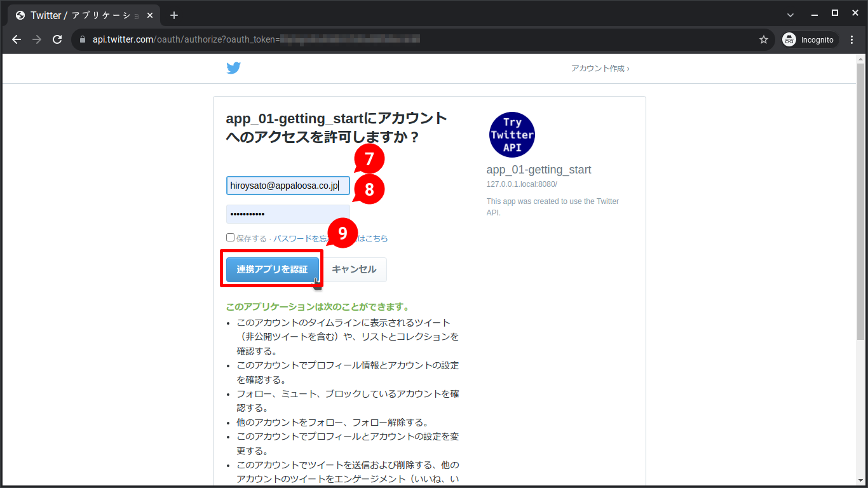Click the Twitter bird logo
868x488 pixels.
pyautogui.click(x=233, y=68)
